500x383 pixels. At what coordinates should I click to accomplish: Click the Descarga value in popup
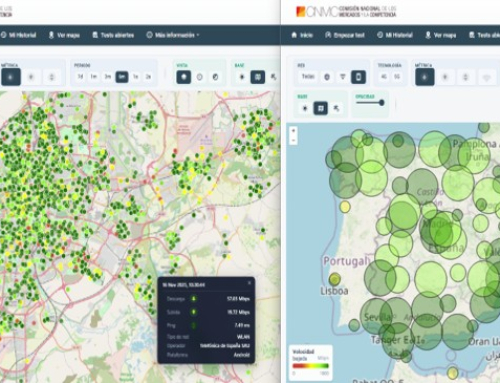pos(238,299)
